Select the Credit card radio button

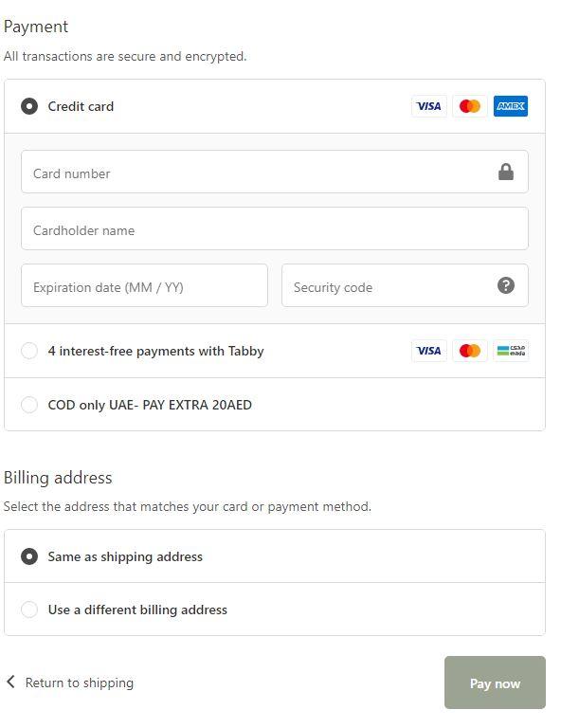coord(29,106)
